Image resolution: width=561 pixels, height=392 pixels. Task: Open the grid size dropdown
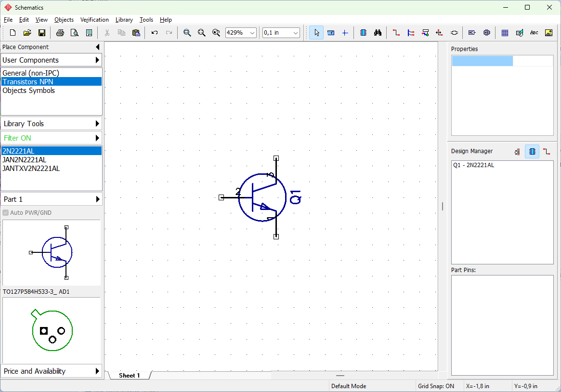(x=296, y=33)
